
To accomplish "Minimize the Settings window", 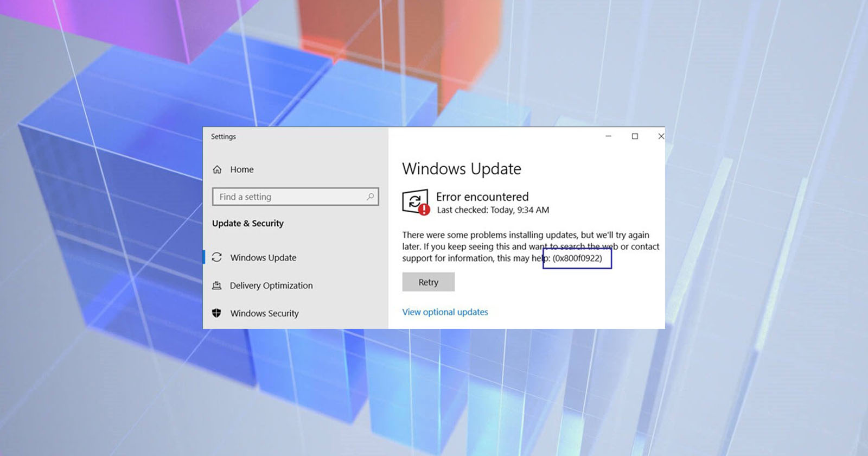I will coord(608,136).
